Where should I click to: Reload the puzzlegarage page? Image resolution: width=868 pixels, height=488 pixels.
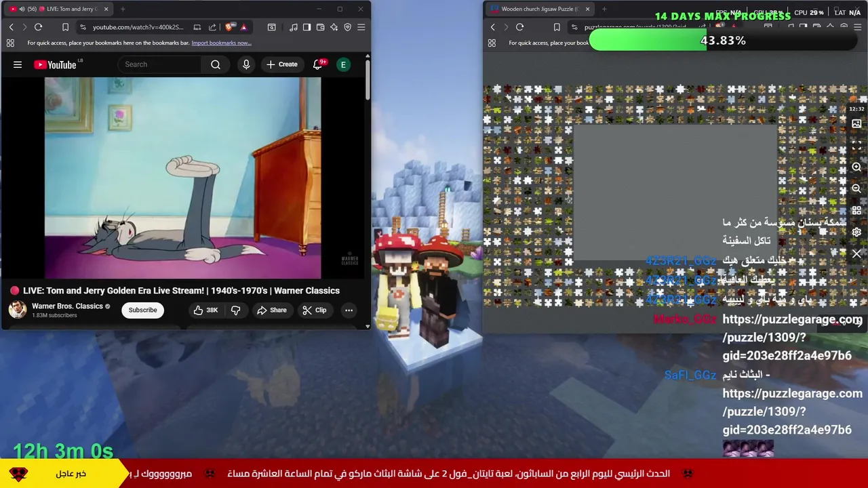click(519, 27)
